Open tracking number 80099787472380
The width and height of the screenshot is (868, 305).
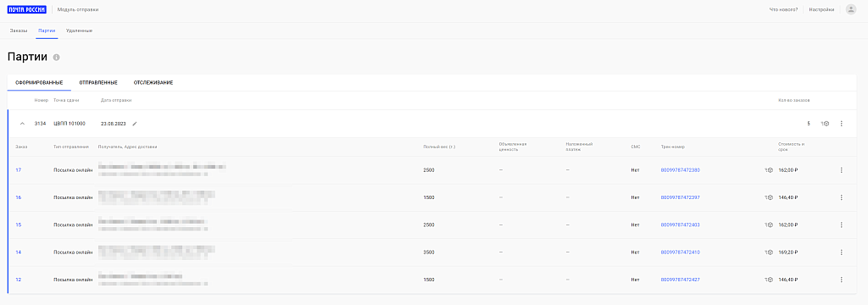[681, 170]
